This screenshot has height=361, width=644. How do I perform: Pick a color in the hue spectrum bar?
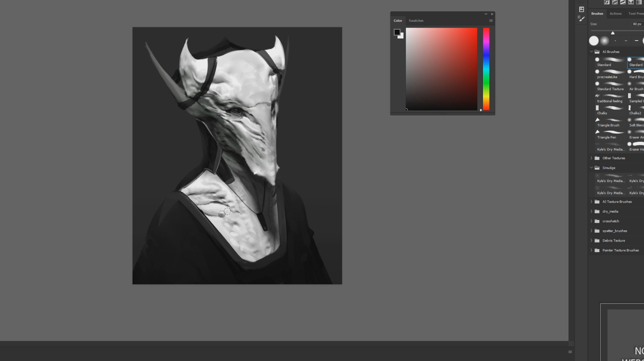pos(486,69)
